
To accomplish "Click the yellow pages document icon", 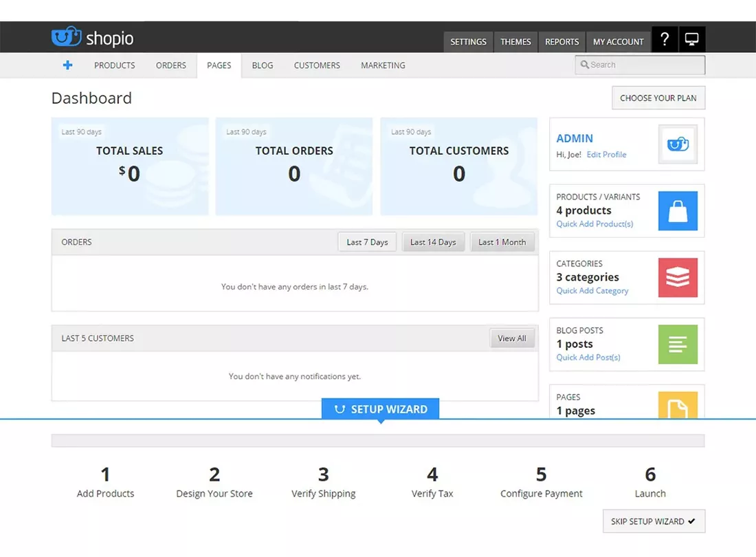I will click(678, 405).
